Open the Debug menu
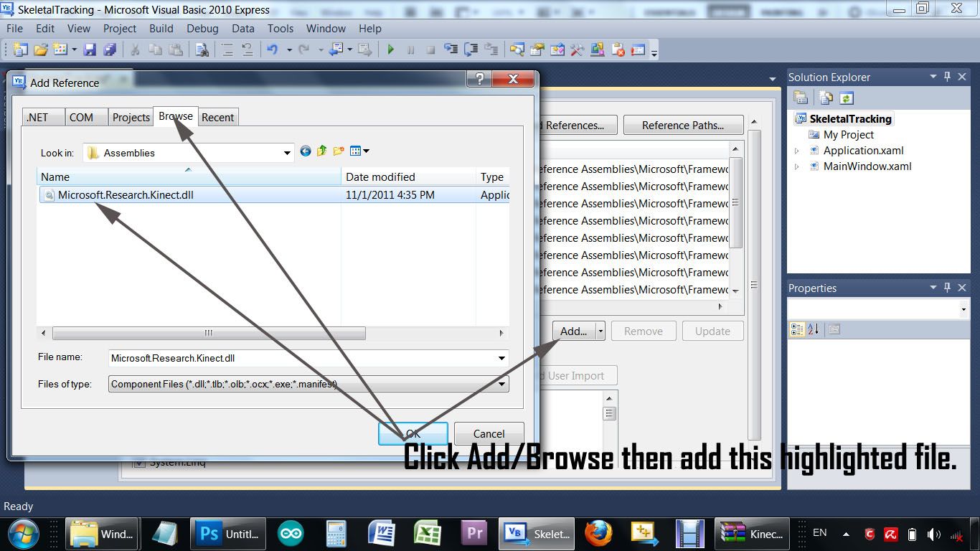980x551 pixels. tap(202, 29)
